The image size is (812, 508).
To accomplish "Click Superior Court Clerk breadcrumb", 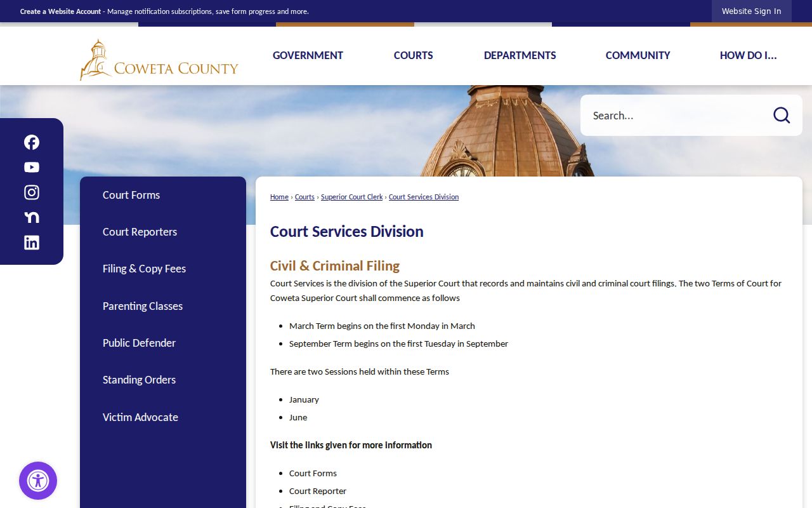I will tap(352, 197).
